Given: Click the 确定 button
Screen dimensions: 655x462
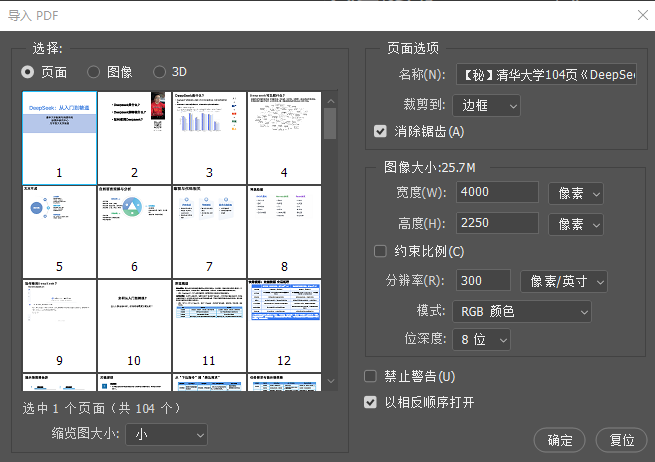Looking at the screenshot, I should tap(560, 440).
